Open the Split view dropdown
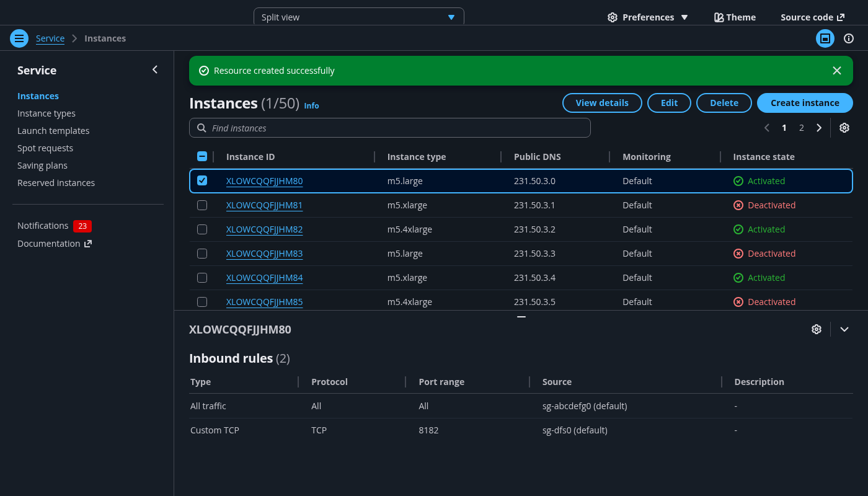This screenshot has height=496, width=868. [x=358, y=17]
